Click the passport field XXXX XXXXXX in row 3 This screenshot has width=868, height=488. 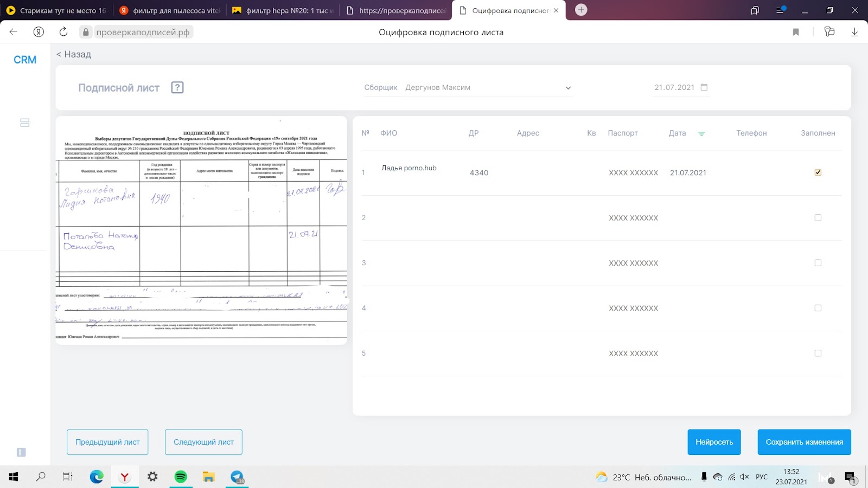[633, 263]
